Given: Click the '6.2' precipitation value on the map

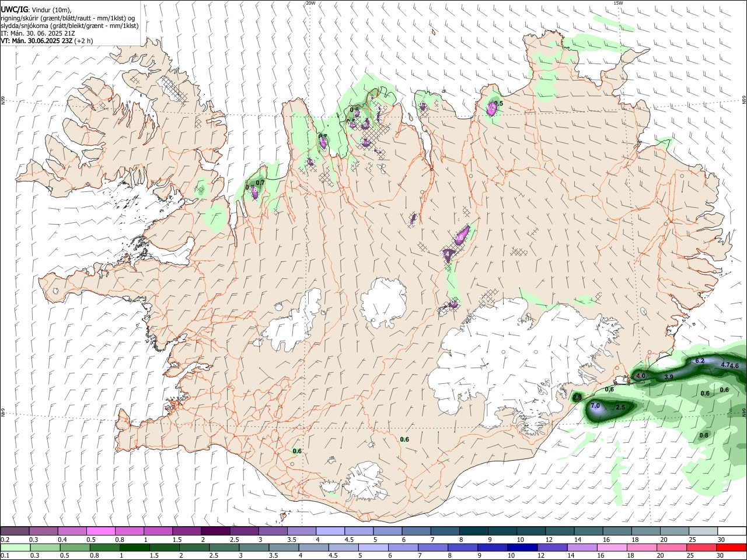Looking at the screenshot, I should coord(700,361).
